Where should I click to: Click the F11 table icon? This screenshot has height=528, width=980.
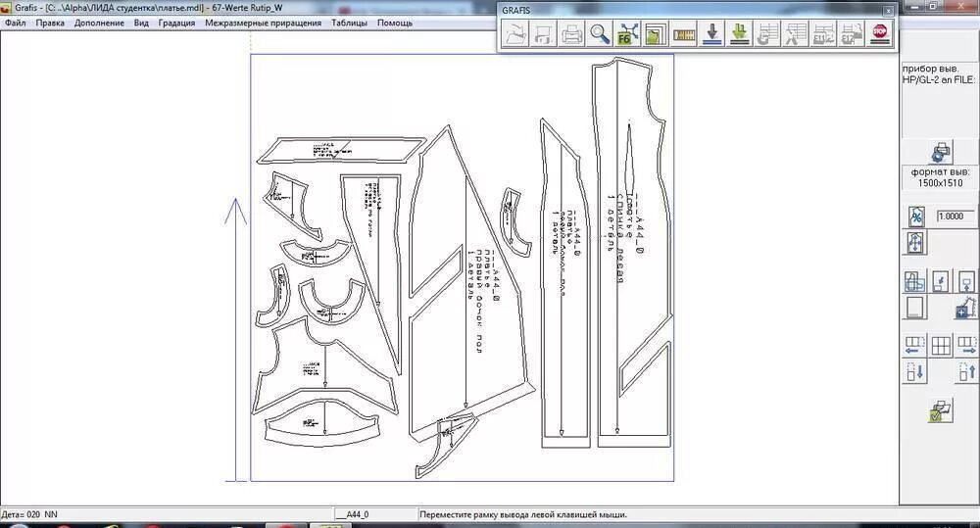(823, 33)
